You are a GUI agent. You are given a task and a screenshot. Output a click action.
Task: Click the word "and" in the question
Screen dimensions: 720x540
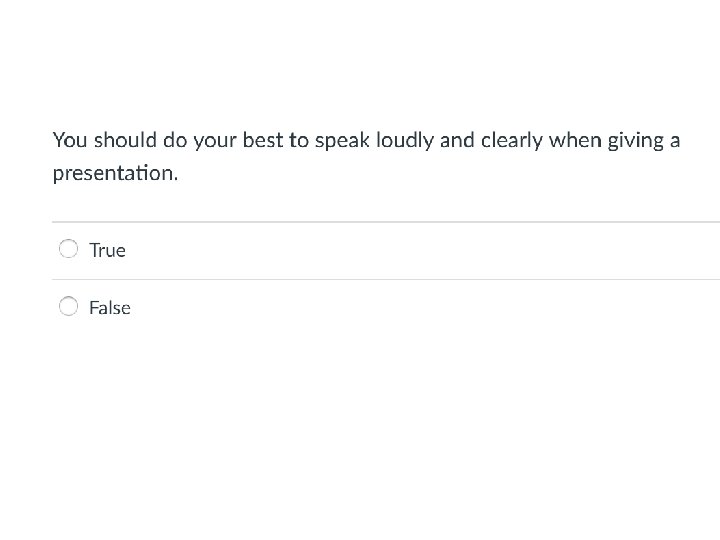click(x=457, y=140)
